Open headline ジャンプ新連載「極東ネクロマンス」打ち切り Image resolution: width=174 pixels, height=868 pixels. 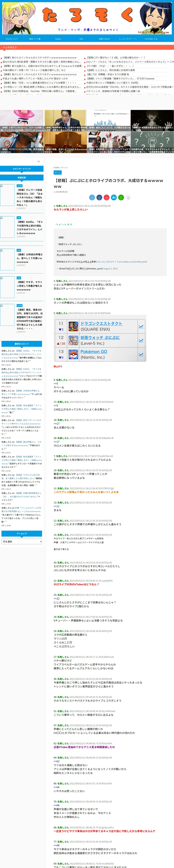tap(120, 79)
